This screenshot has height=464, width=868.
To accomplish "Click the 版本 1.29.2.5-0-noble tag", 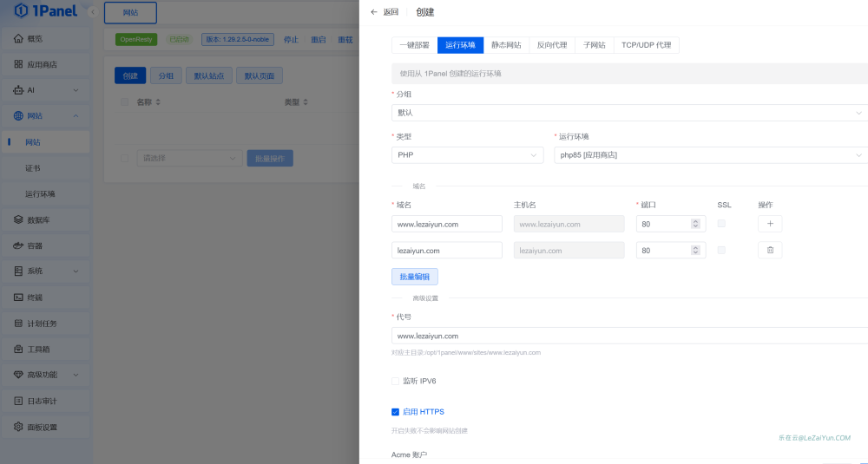I will tap(238, 40).
